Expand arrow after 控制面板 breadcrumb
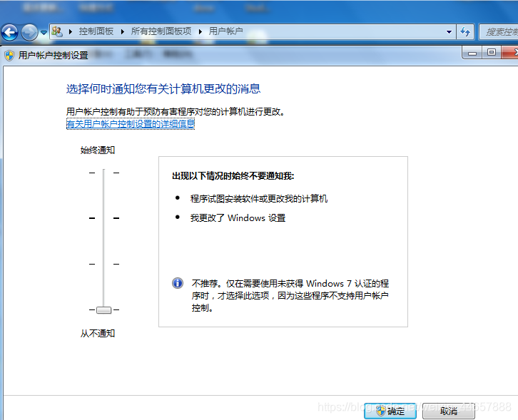Viewport: 518px width, 420px height. pyautogui.click(x=123, y=31)
